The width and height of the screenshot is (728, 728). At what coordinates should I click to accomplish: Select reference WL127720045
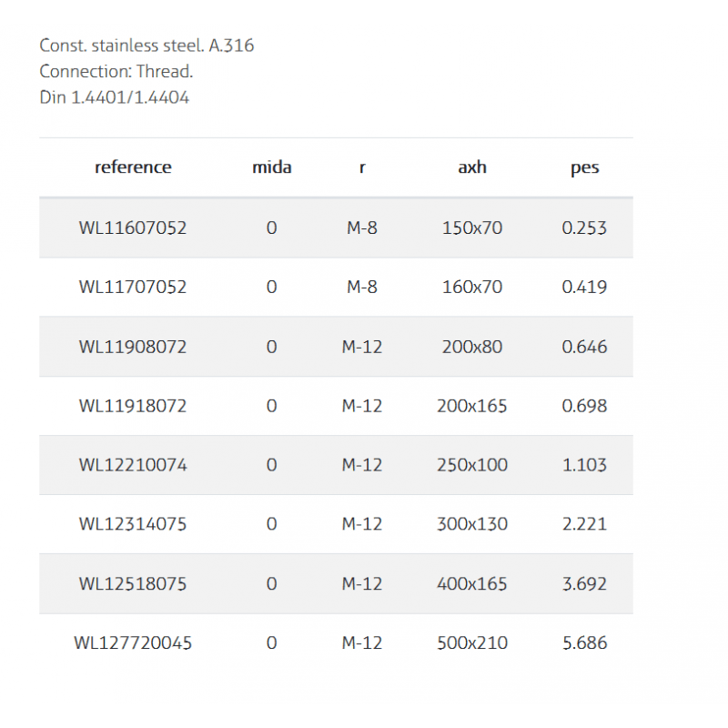[x=133, y=643]
